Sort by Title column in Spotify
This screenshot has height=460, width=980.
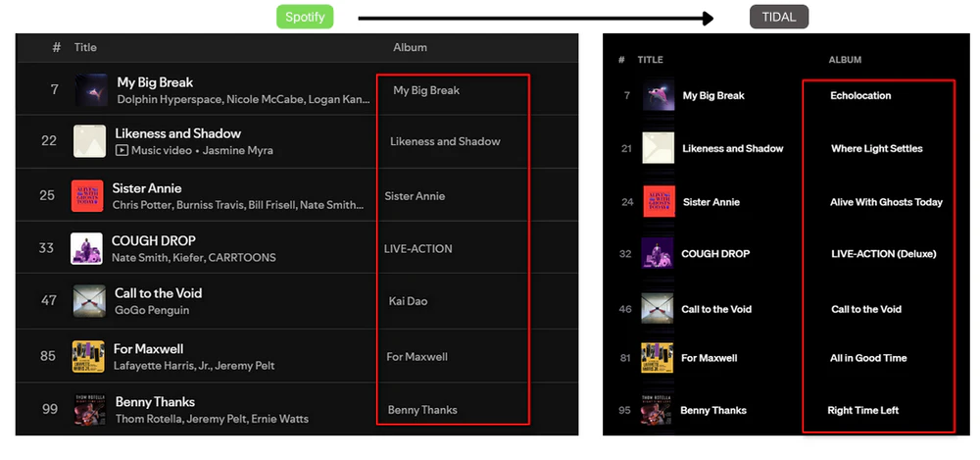[85, 47]
